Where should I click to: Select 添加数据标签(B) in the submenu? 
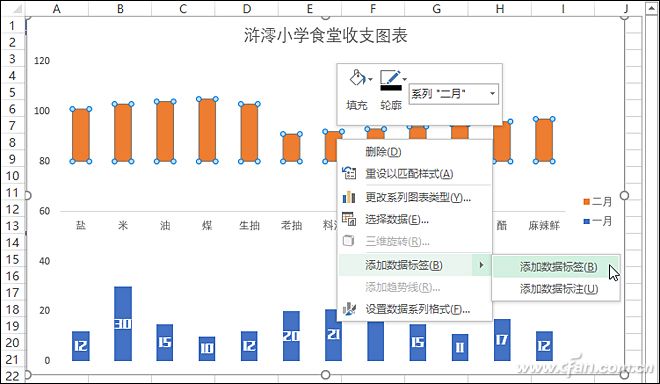556,267
